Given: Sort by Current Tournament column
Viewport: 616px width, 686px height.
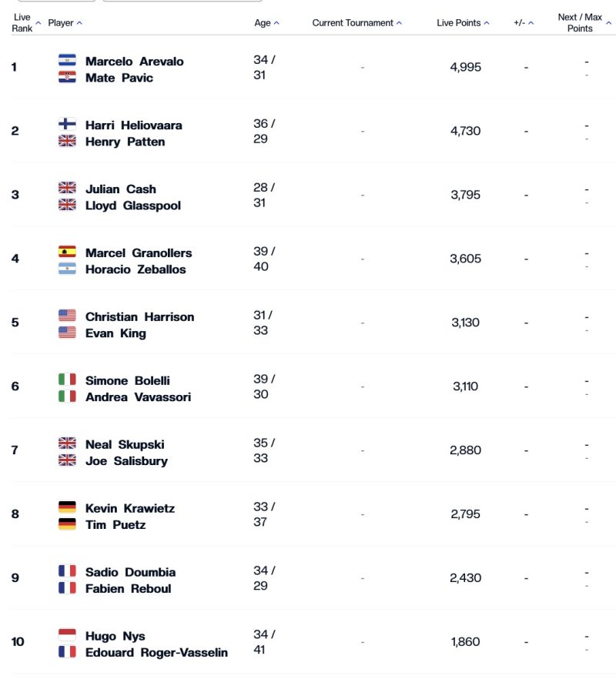Looking at the screenshot, I should click(x=357, y=23).
